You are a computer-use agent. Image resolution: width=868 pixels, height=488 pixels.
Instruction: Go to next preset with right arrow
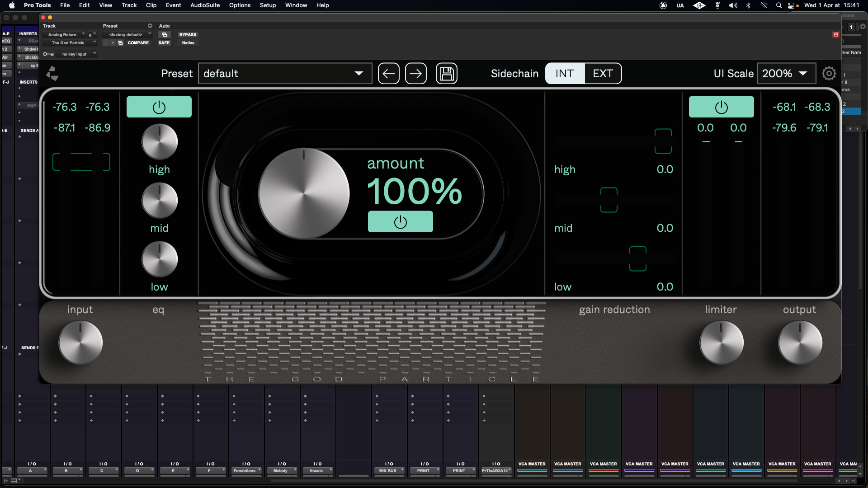point(416,73)
